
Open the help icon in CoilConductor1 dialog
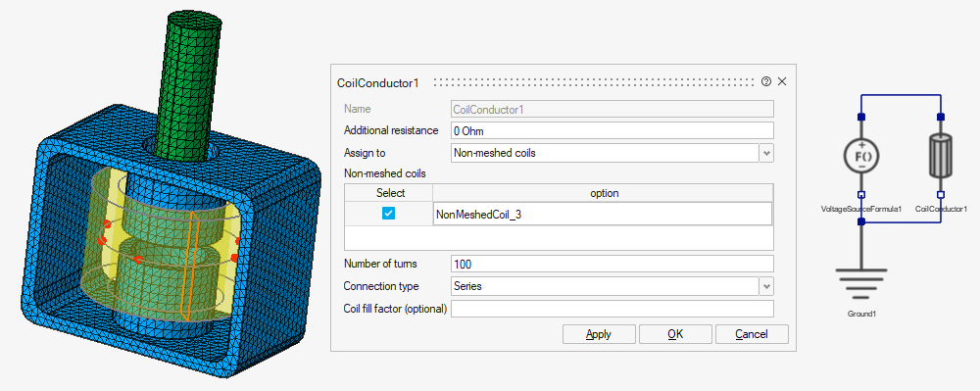click(766, 81)
